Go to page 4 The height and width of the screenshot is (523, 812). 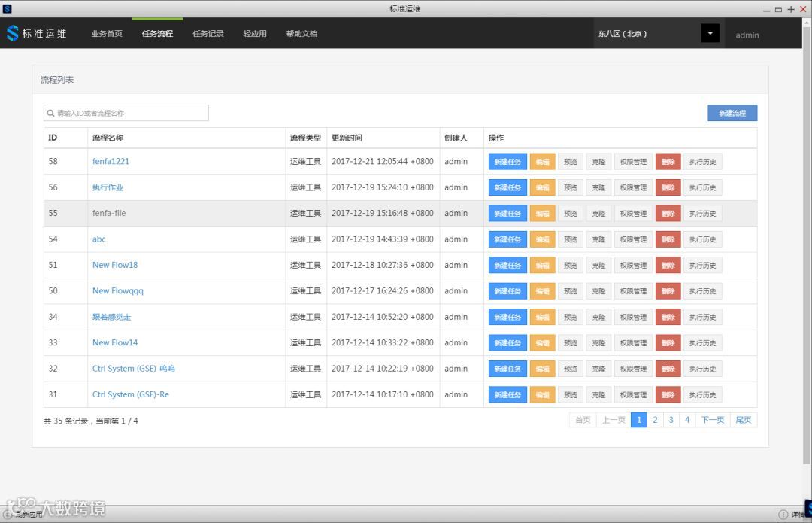(687, 420)
